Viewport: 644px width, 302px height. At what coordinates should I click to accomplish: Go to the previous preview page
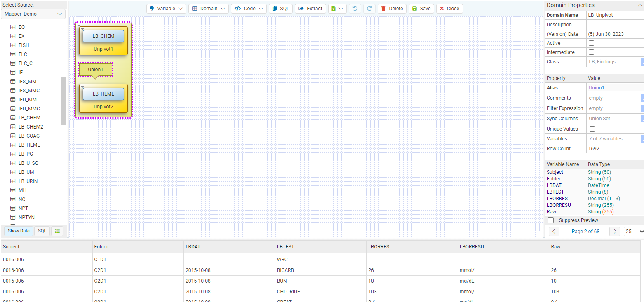[554, 232]
